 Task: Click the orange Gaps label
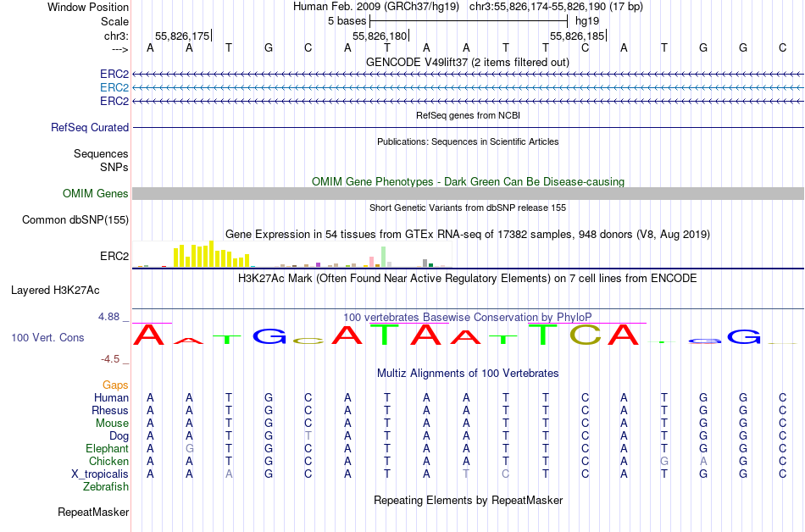[x=115, y=385]
